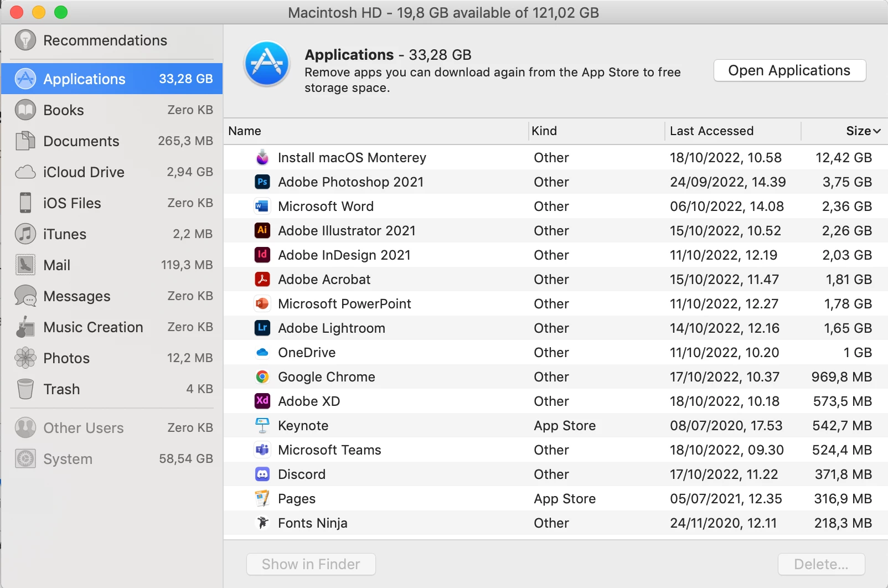Click the Trash bin icon
The width and height of the screenshot is (888, 588).
point(25,389)
